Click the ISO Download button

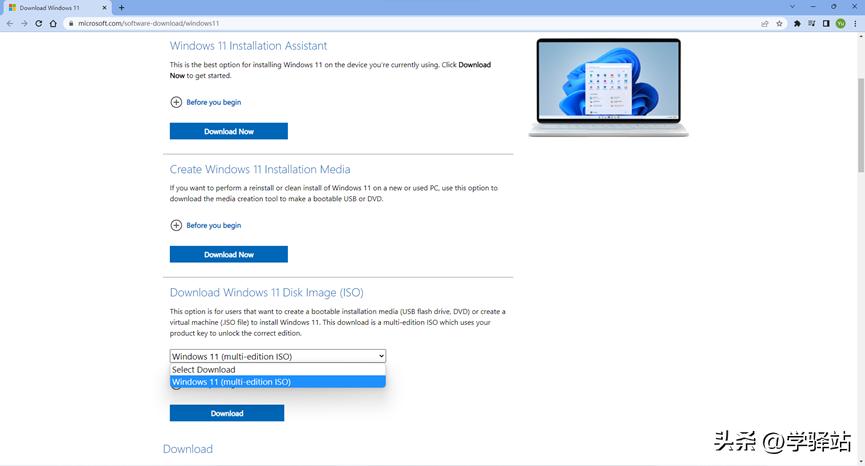227,413
